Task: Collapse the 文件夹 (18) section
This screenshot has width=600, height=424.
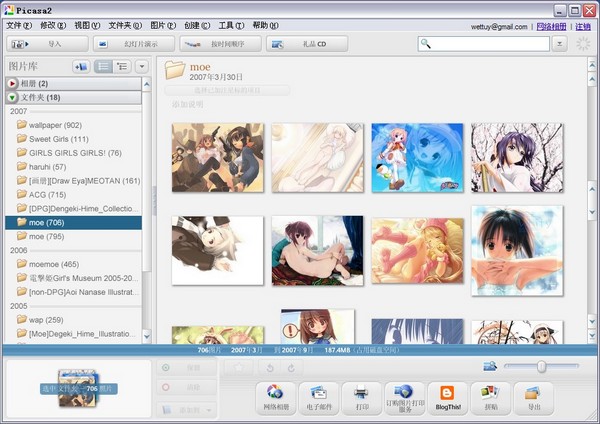Action: click(x=12, y=98)
